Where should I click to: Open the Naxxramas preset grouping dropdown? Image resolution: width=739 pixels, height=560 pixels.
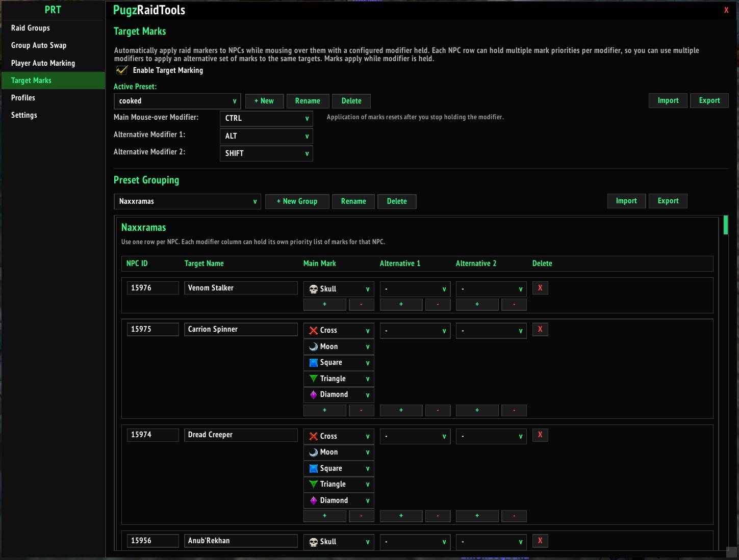point(187,201)
